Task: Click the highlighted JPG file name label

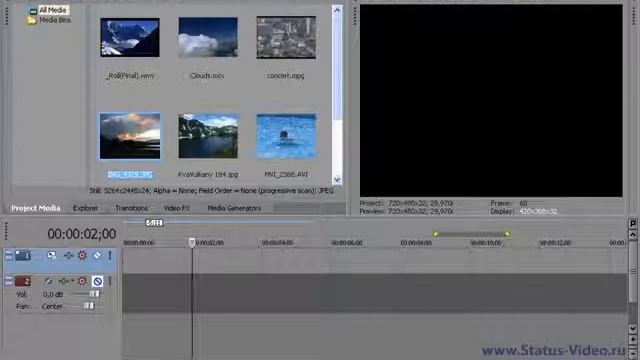Action: click(x=130, y=175)
